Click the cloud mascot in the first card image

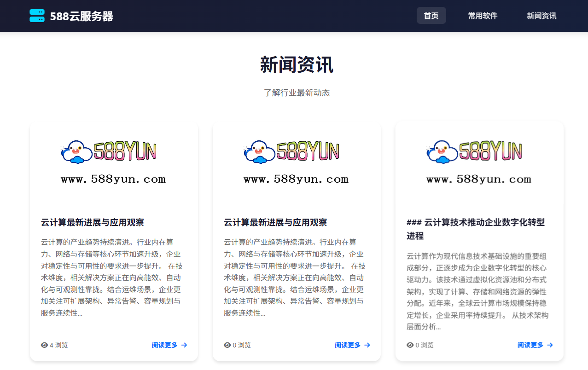[76, 152]
